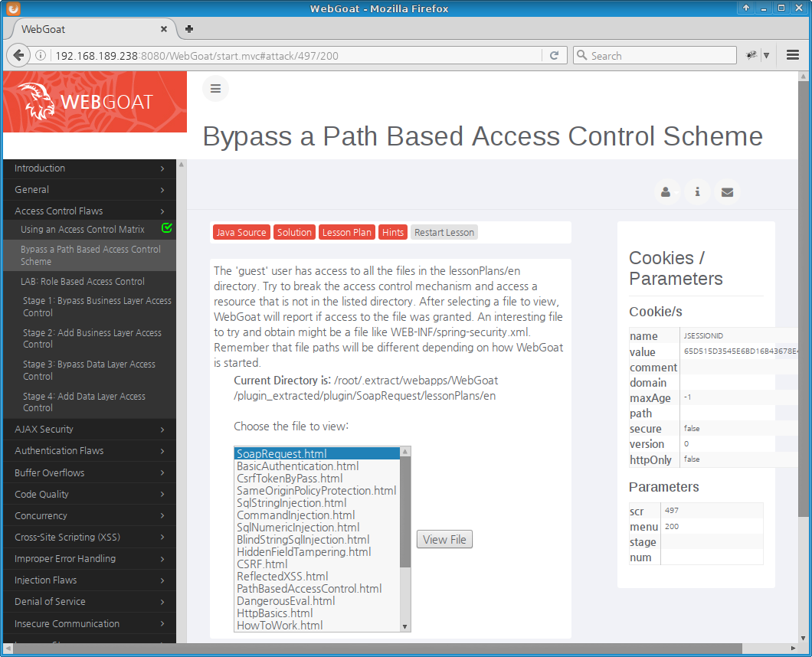Open the user profile icon
The width and height of the screenshot is (812, 657).
pyautogui.click(x=666, y=192)
